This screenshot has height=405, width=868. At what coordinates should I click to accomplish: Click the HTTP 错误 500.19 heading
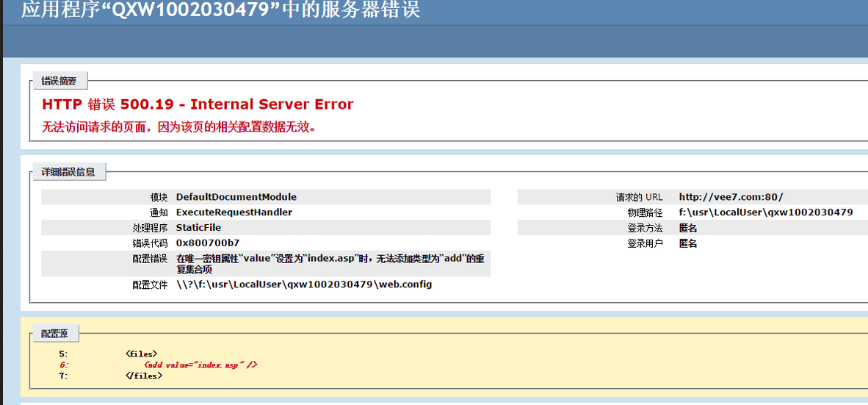click(198, 104)
